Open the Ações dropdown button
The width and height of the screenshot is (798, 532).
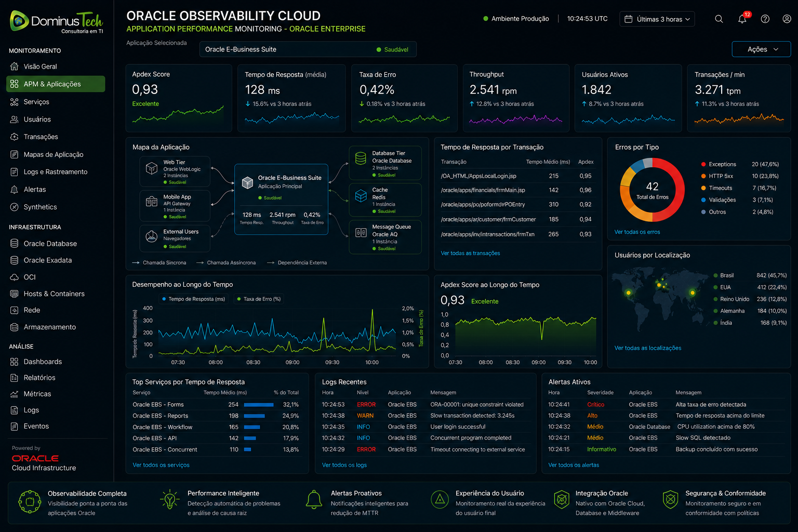(x=761, y=49)
